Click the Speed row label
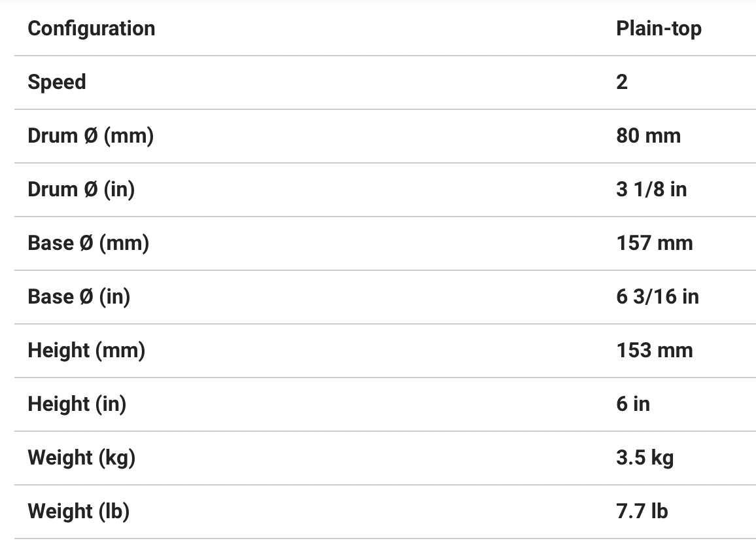Viewport: 756px width, 547px height. [57, 82]
